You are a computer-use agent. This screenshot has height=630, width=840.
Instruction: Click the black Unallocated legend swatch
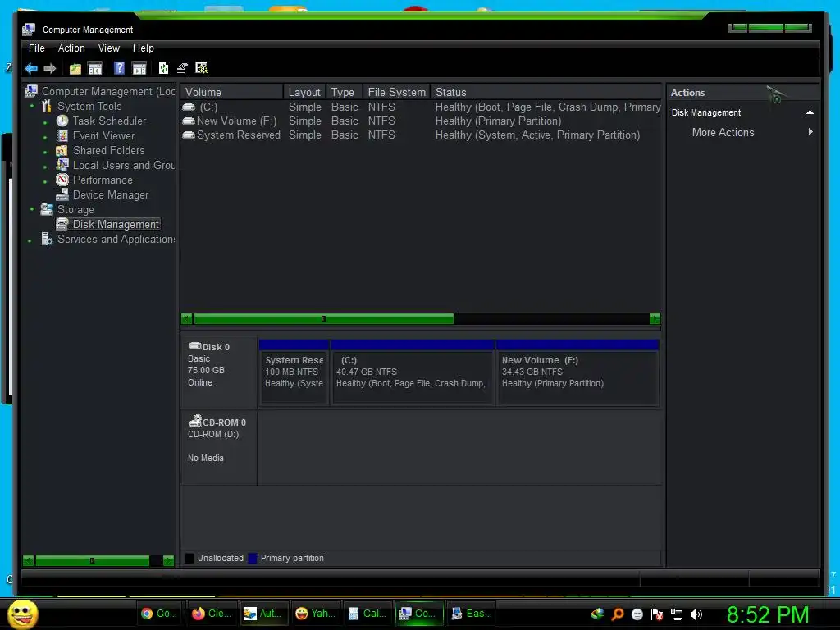click(189, 558)
